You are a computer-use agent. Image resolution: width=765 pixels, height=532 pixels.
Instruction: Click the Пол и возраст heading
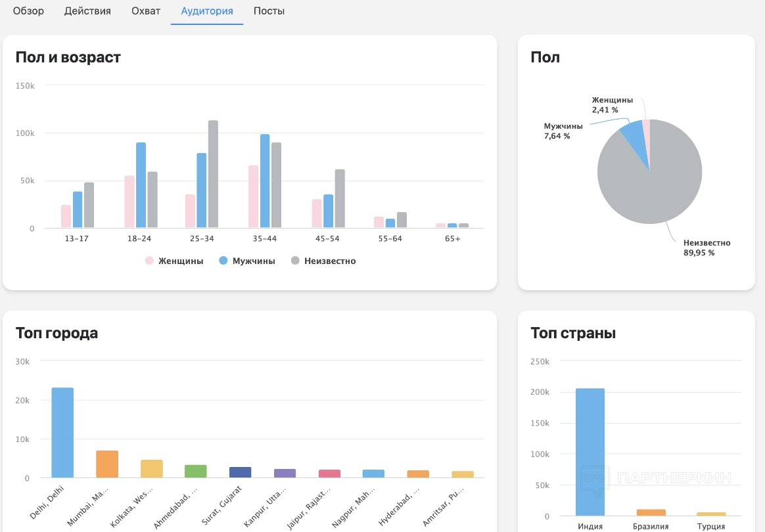pyautogui.click(x=68, y=57)
